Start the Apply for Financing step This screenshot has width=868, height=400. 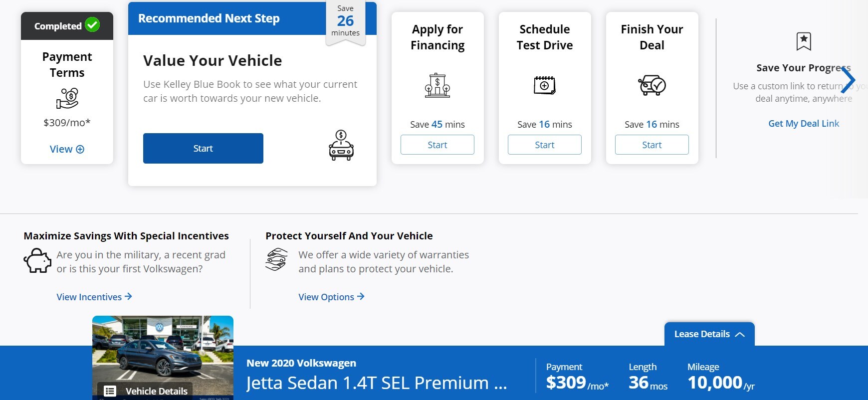coord(437,145)
